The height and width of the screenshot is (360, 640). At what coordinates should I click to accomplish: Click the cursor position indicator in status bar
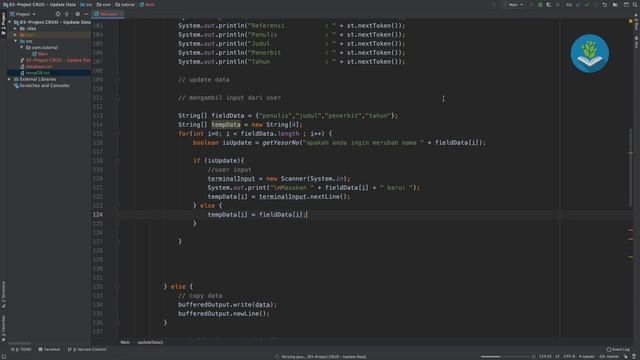545,357
